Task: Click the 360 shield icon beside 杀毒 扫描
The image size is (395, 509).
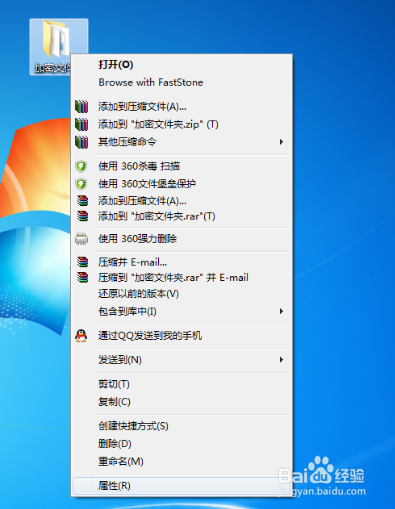Action: click(81, 166)
